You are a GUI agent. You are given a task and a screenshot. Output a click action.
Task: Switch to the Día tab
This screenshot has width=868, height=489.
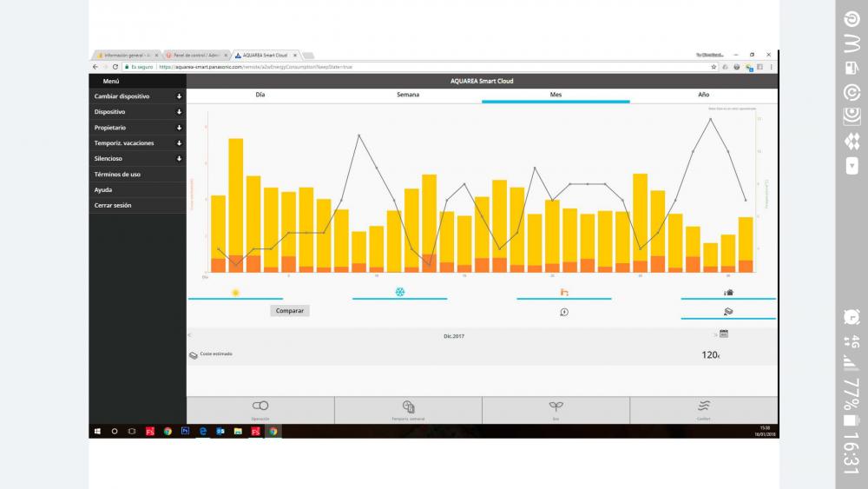260,95
